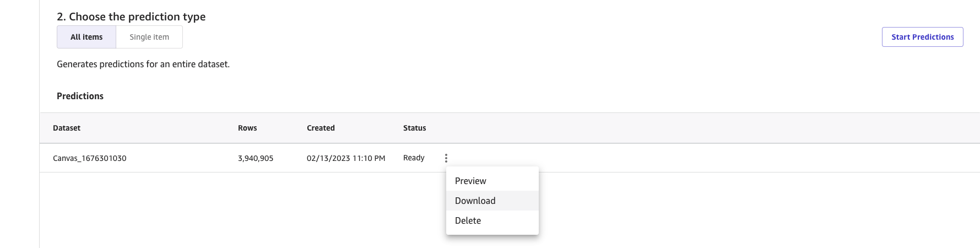The width and height of the screenshot is (980, 248).
Task: Click the 3,940,905 rows count cell
Action: [256, 158]
